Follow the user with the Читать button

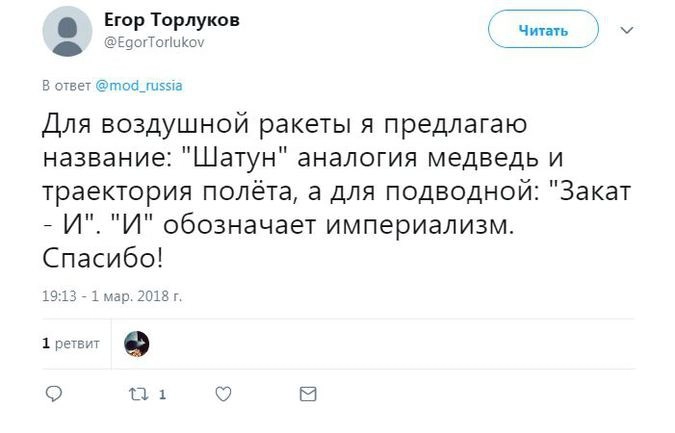pos(543,31)
